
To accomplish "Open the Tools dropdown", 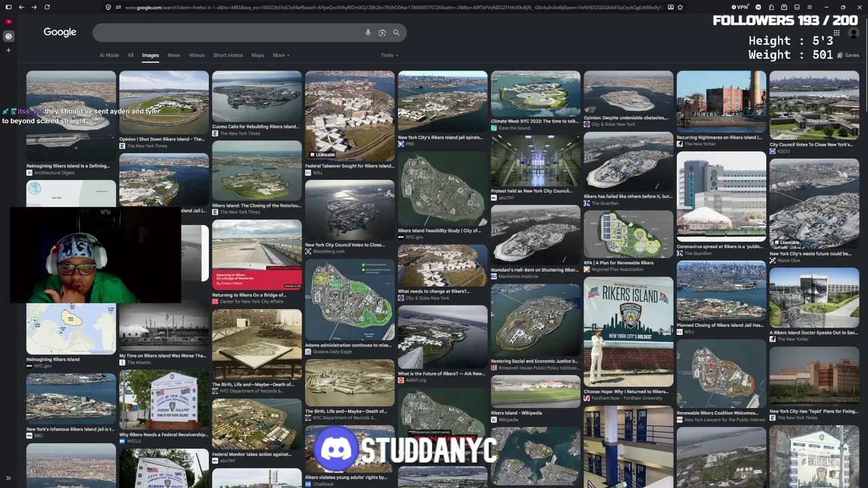I will click(x=389, y=55).
